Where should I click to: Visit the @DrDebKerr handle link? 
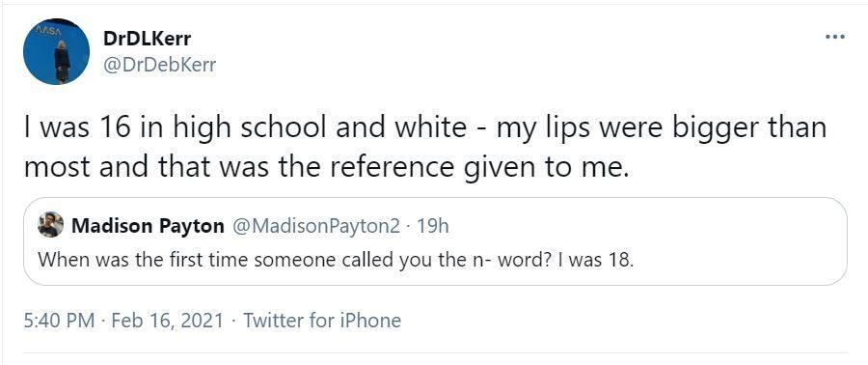tap(159, 65)
